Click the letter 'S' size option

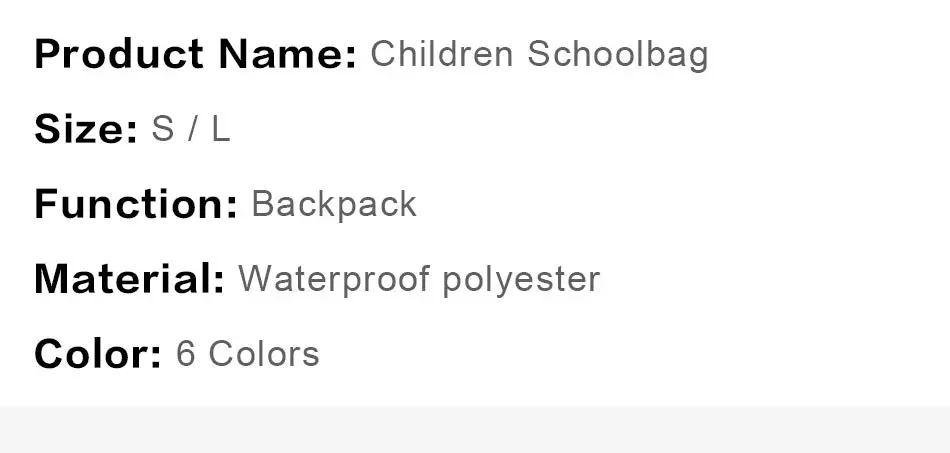(x=162, y=129)
